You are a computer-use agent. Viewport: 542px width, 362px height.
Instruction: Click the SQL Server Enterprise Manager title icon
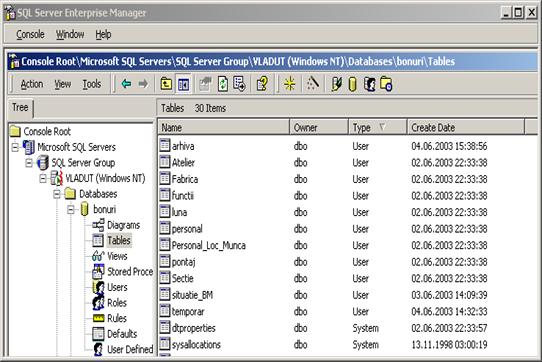click(x=10, y=13)
